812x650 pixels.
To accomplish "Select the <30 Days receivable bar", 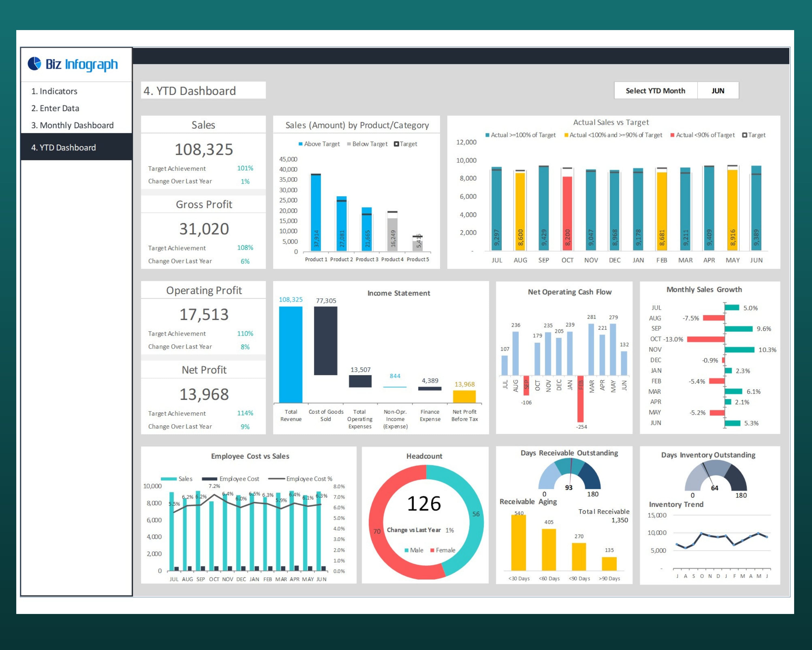I will tap(519, 542).
